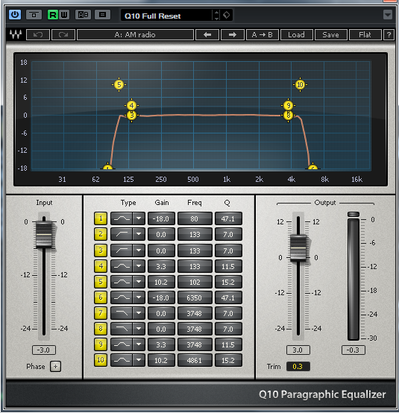Click the Input fader handle
The image size is (399, 413).
[x=44, y=235]
